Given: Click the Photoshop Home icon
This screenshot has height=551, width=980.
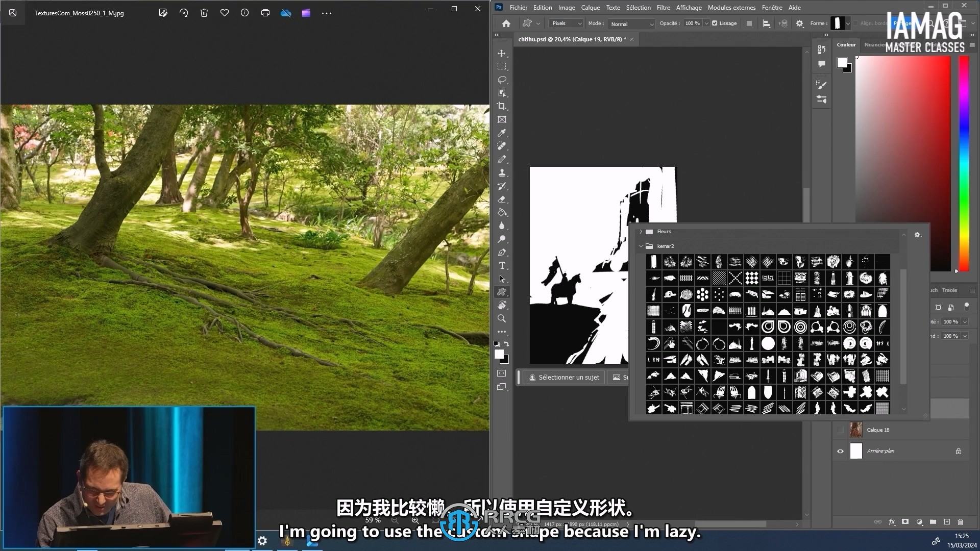Looking at the screenshot, I should coord(506,23).
